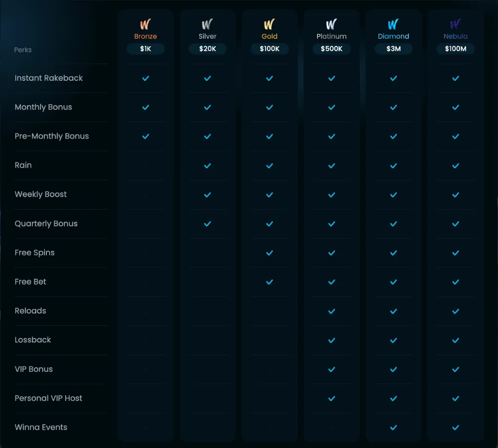The image size is (498, 448).
Task: Click the Platinum tier W logo icon
Action: coord(331,24)
